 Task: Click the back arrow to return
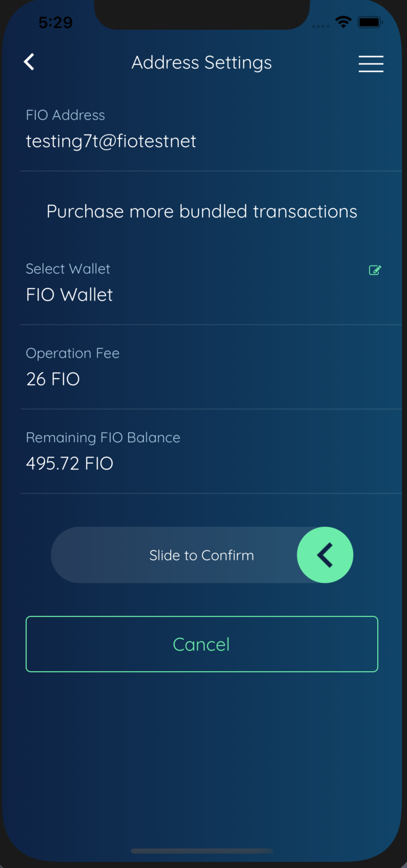(x=29, y=61)
